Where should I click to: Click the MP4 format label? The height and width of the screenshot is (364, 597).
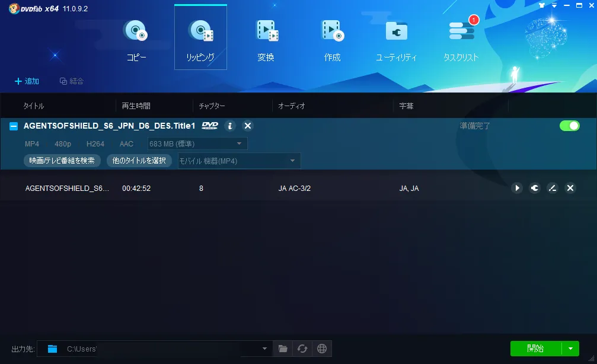click(x=32, y=144)
